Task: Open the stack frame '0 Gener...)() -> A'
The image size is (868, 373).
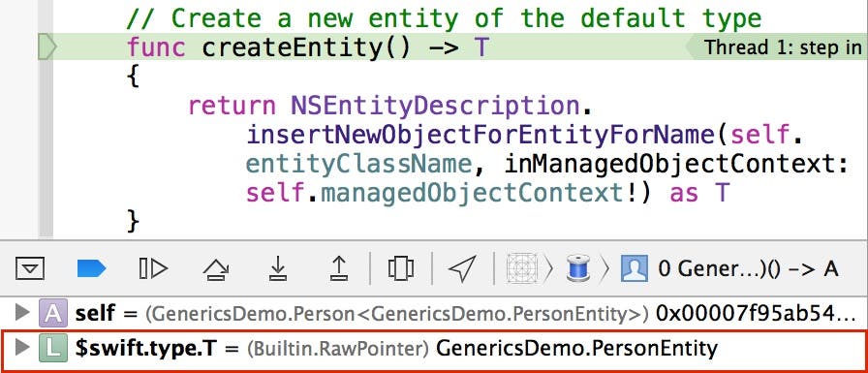Action: point(748,269)
